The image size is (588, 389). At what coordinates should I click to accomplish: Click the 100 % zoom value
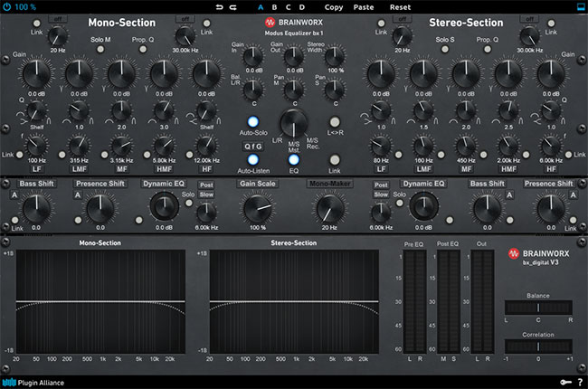[24, 6]
